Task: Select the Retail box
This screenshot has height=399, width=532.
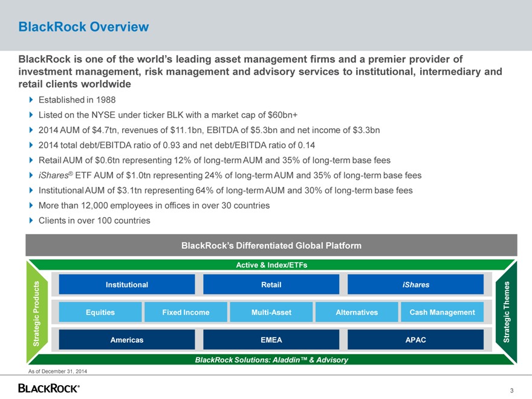Action: (271, 285)
